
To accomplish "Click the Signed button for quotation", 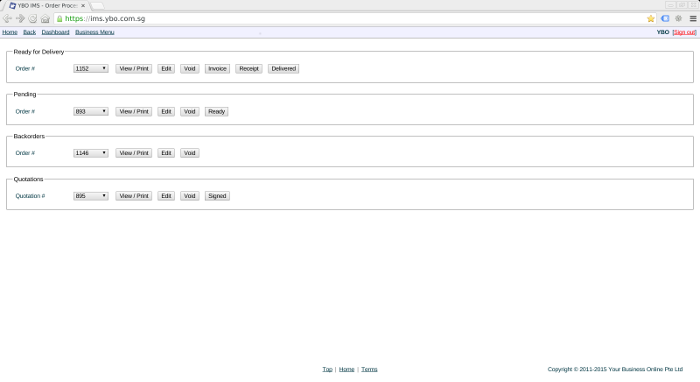I will (217, 196).
